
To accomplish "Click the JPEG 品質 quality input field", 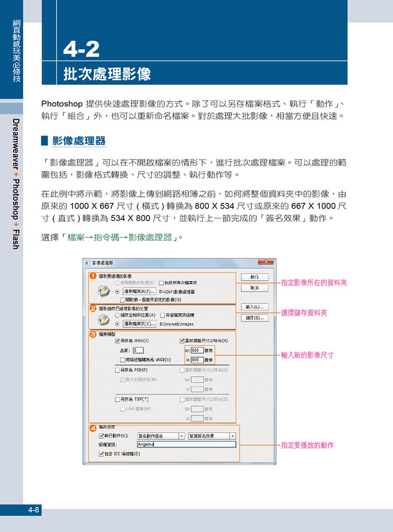I will [x=138, y=350].
